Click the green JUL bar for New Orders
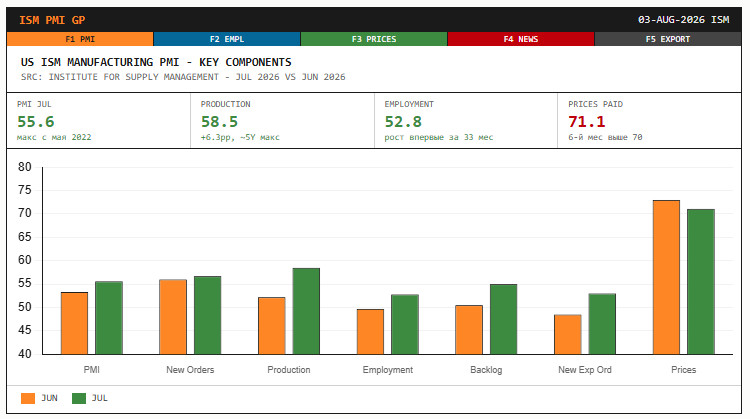750x419 pixels. coord(208,315)
